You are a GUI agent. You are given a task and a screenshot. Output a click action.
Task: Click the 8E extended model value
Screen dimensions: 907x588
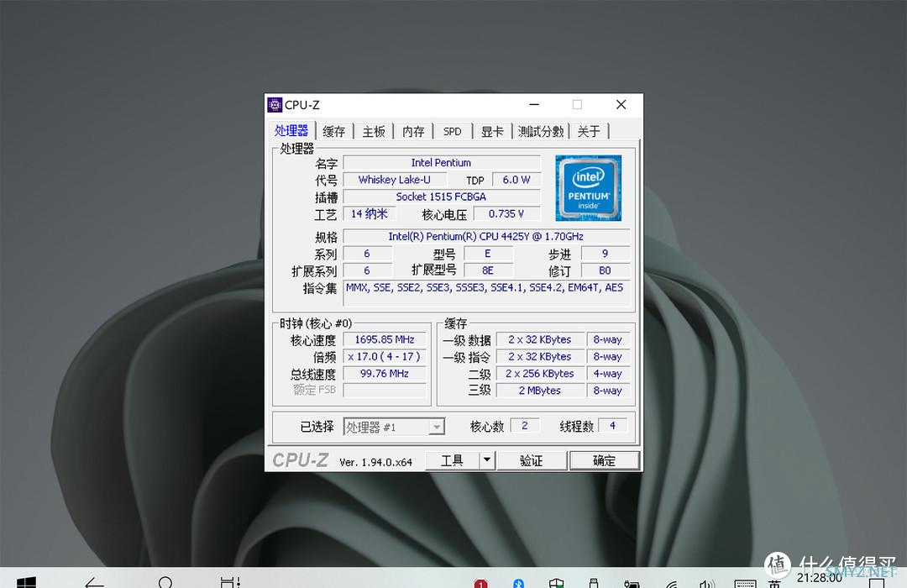[x=488, y=270]
